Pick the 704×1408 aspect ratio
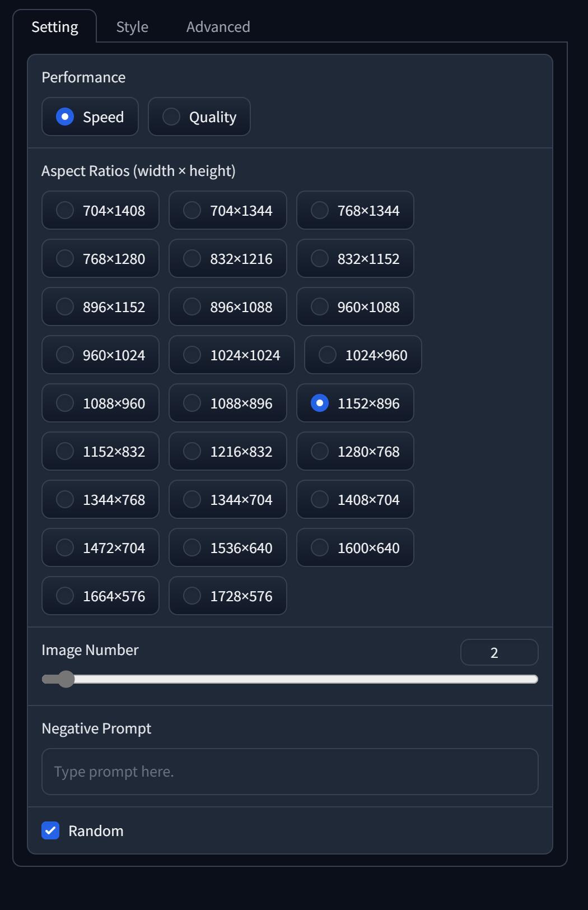 coord(101,210)
